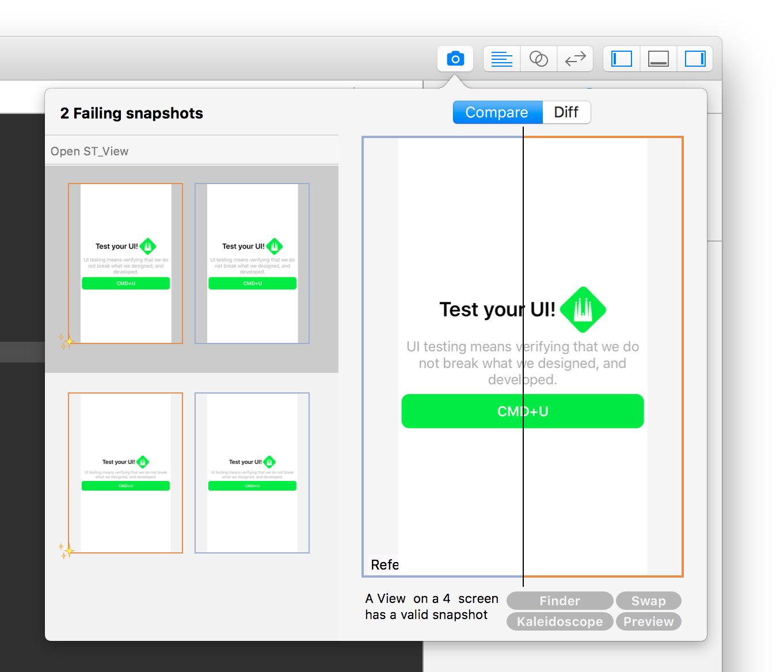Toggle the left navigator panel
Image resolution: width=784 pixels, height=672 pixels.
click(x=622, y=59)
